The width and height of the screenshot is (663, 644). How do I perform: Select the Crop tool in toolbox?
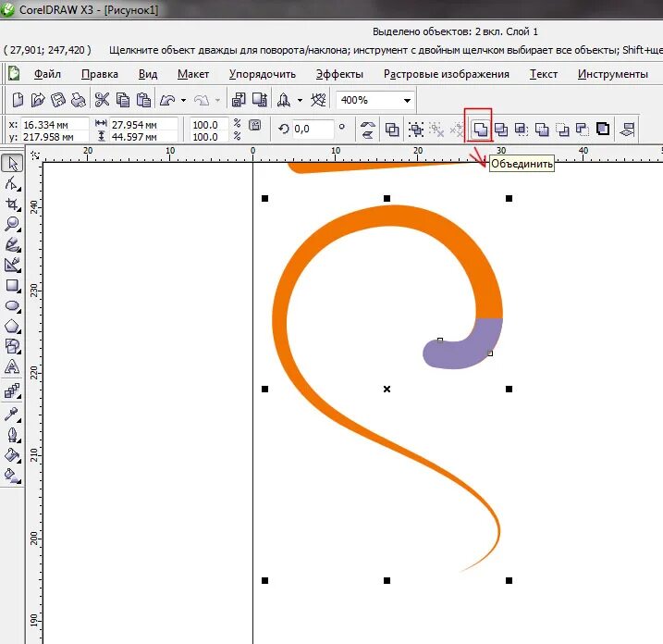coord(12,204)
